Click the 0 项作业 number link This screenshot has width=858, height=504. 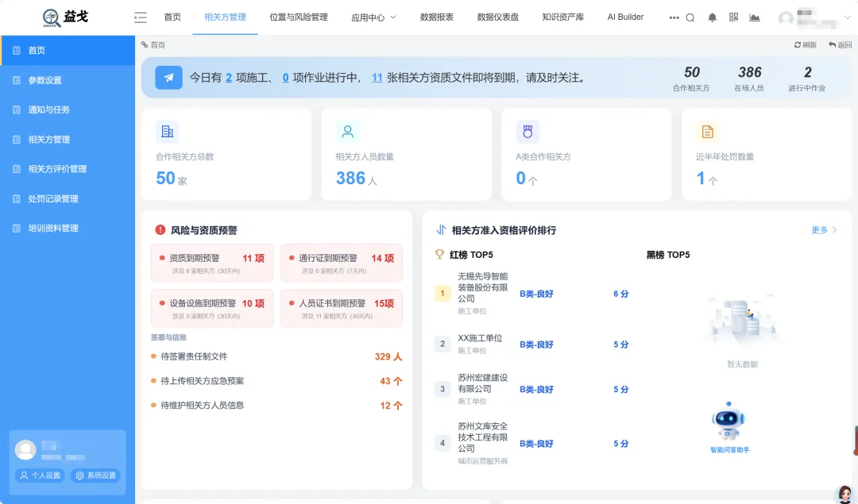click(x=286, y=78)
